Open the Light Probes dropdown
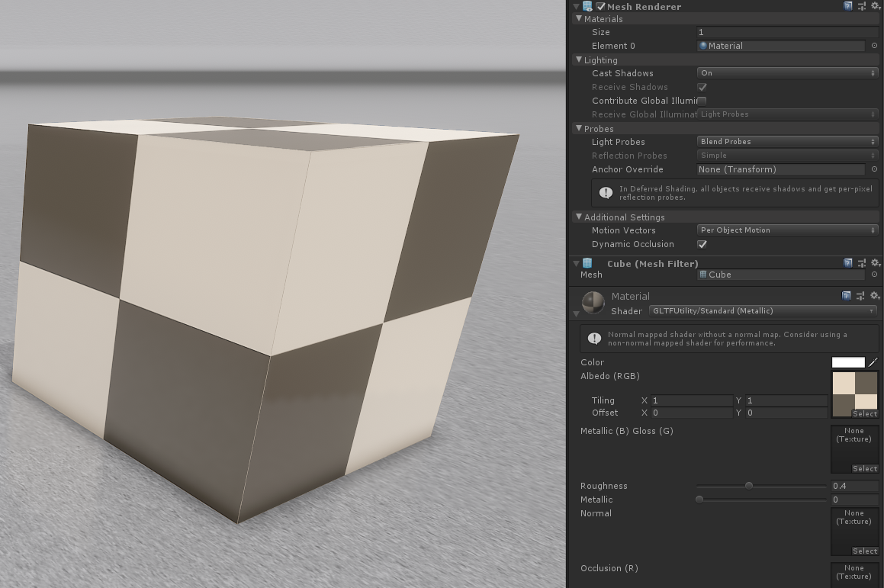This screenshot has height=588, width=884. (x=786, y=141)
